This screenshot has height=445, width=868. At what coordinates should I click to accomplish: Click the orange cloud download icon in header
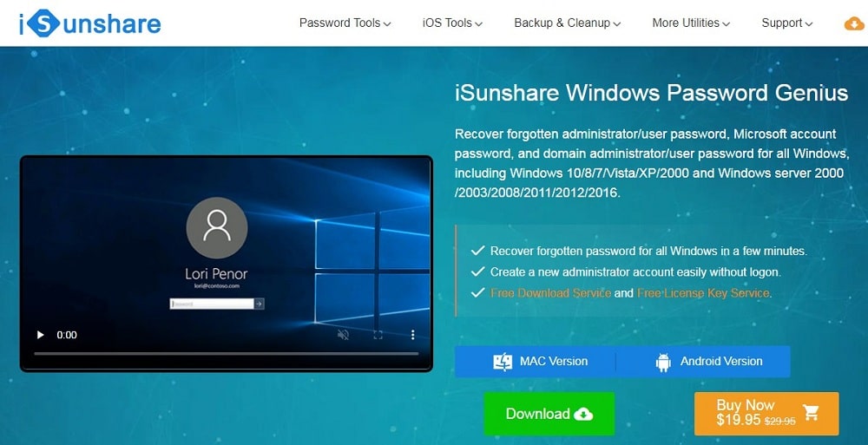[854, 23]
